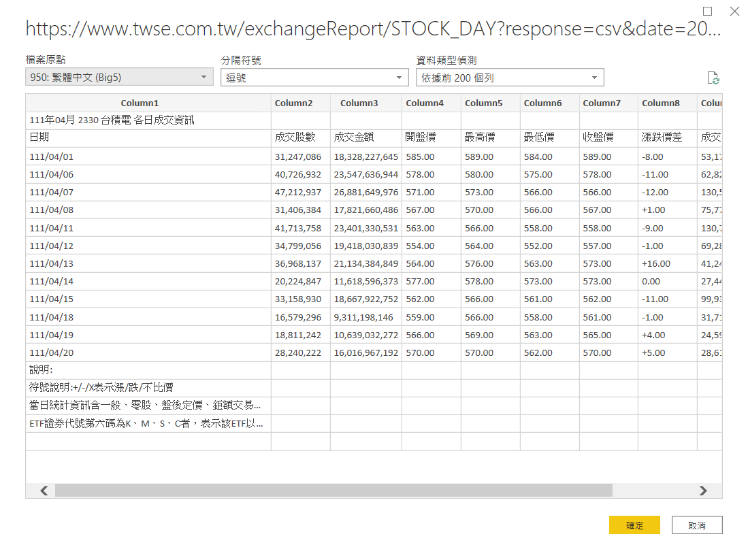Click the refresh preview file icon

(713, 78)
